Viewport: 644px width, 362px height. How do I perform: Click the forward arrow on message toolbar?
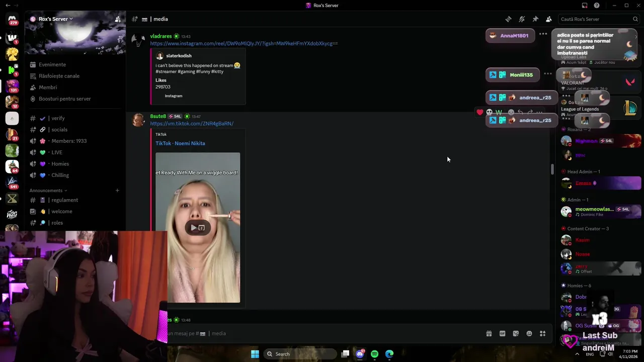(530, 112)
